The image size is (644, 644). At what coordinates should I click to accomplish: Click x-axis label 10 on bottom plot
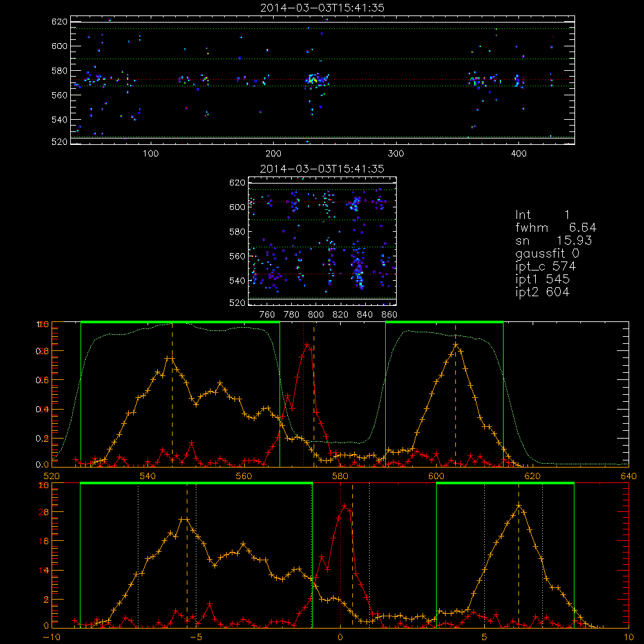tap(629, 638)
